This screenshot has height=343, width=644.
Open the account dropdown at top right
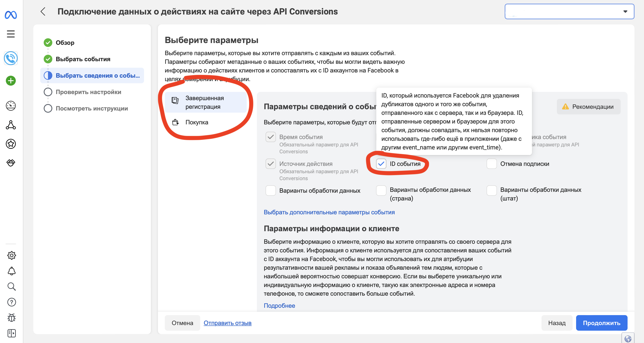point(569,11)
